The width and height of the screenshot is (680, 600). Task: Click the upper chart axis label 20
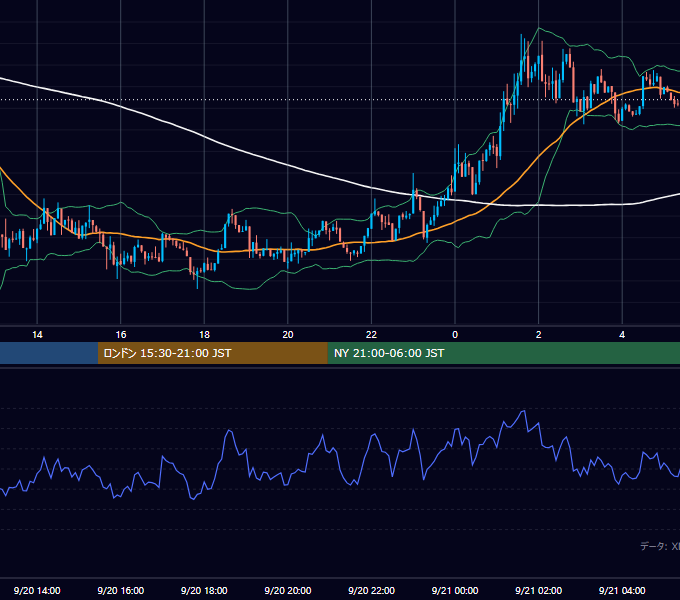288,335
